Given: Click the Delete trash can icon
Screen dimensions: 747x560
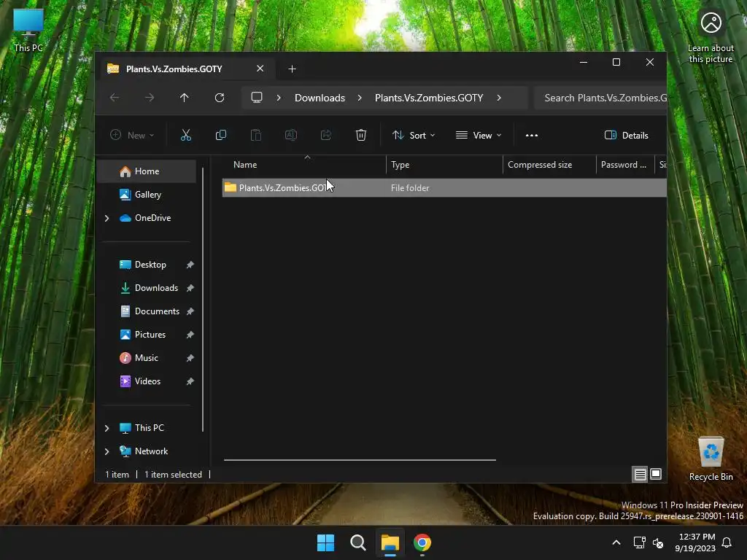Looking at the screenshot, I should coord(361,135).
